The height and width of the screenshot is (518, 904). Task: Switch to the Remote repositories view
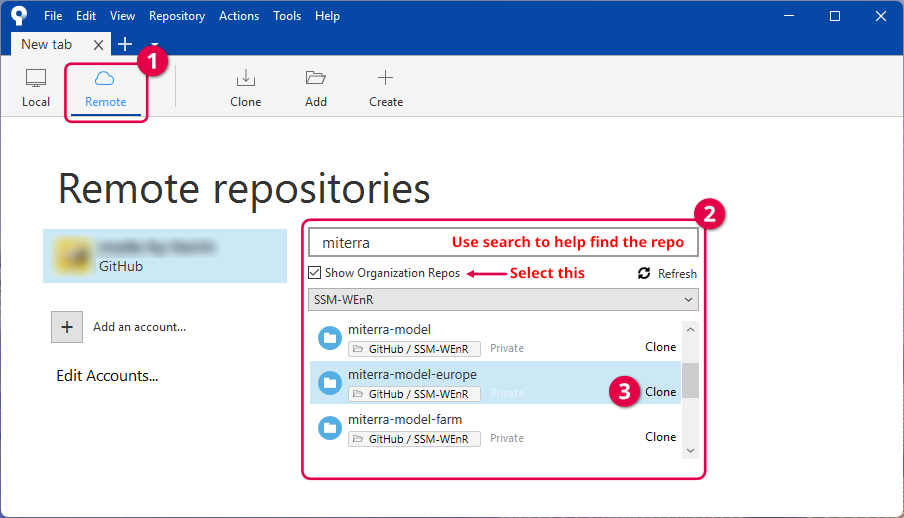[106, 88]
